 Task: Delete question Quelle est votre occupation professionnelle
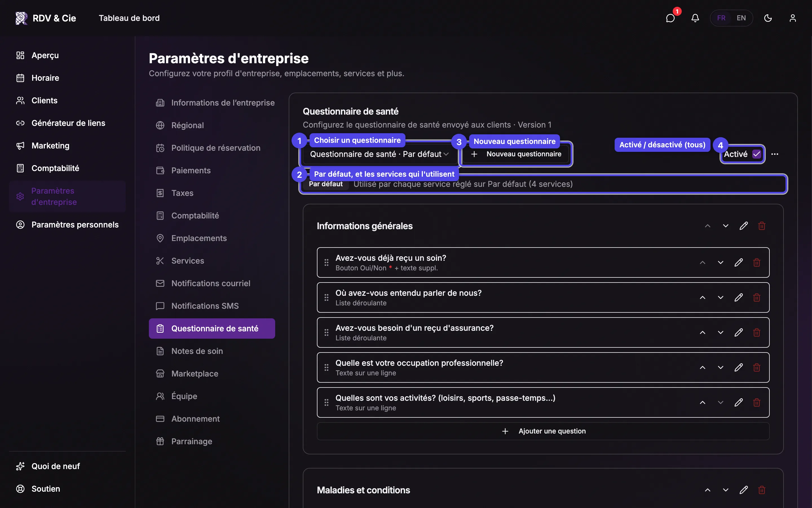click(757, 367)
